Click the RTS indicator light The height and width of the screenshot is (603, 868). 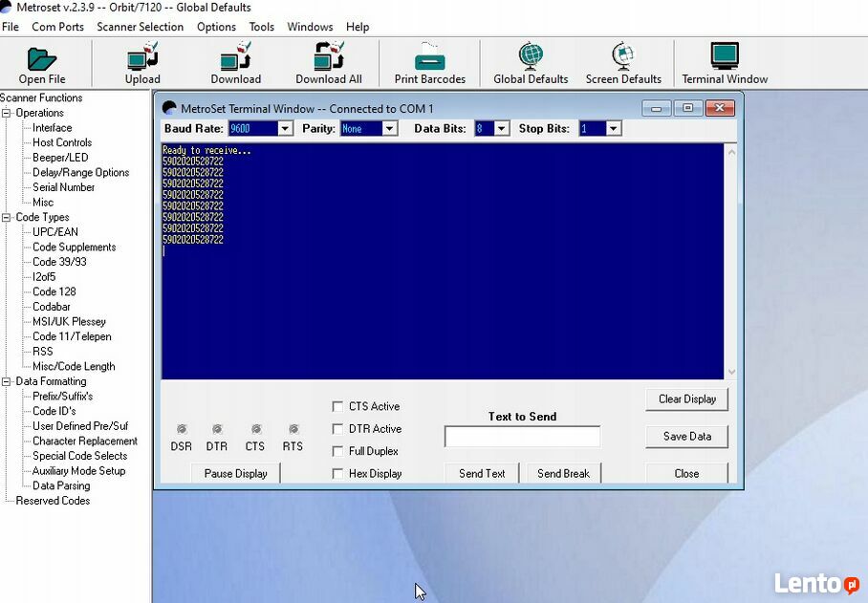pos(293,429)
